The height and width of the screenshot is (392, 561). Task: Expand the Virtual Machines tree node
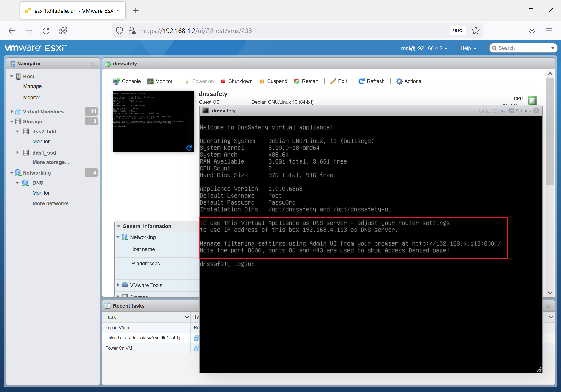[x=12, y=112]
